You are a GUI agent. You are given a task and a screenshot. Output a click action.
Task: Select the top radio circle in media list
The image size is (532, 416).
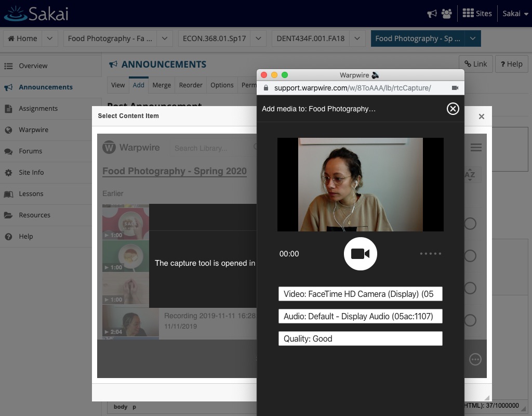(470, 224)
